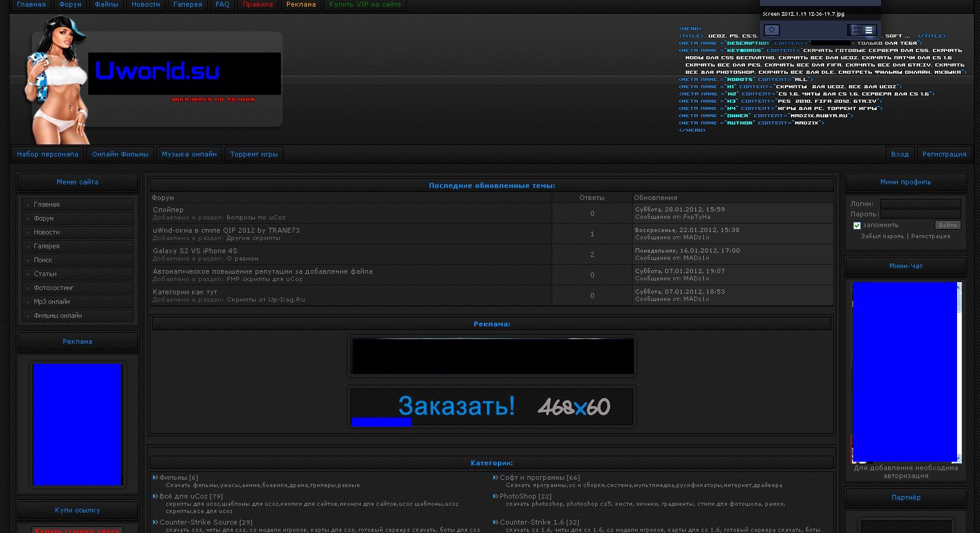
Task: Open the Форум tab in top navigation
Action: [70, 5]
